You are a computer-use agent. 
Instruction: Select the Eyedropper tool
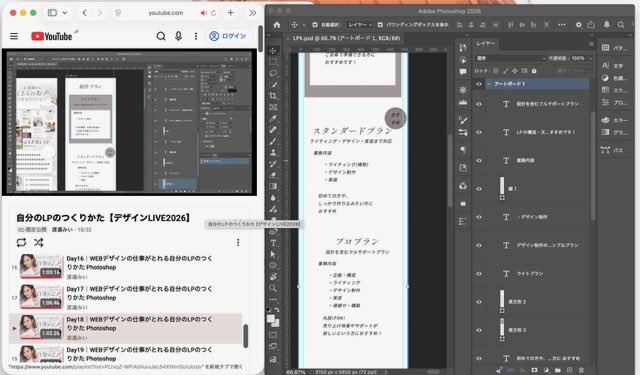click(x=273, y=118)
